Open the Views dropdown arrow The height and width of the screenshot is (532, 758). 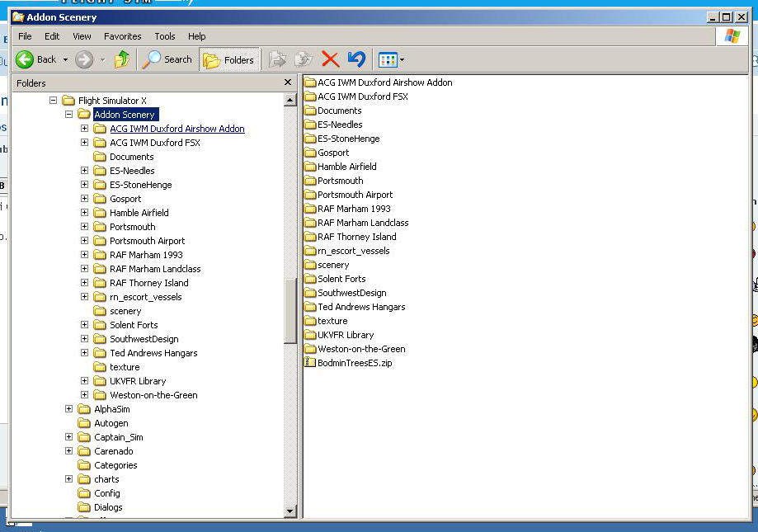tap(403, 60)
